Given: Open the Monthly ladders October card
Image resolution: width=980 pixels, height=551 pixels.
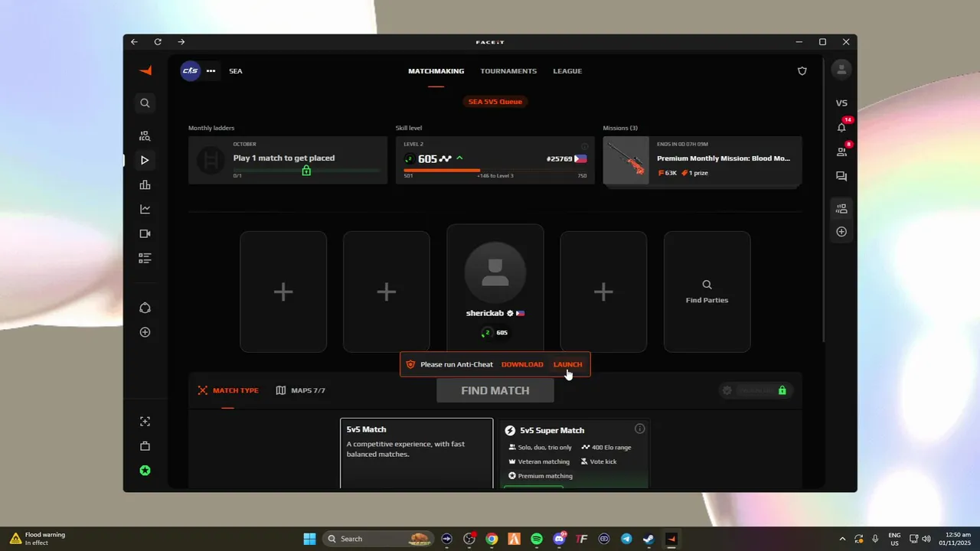Looking at the screenshot, I should [x=288, y=160].
